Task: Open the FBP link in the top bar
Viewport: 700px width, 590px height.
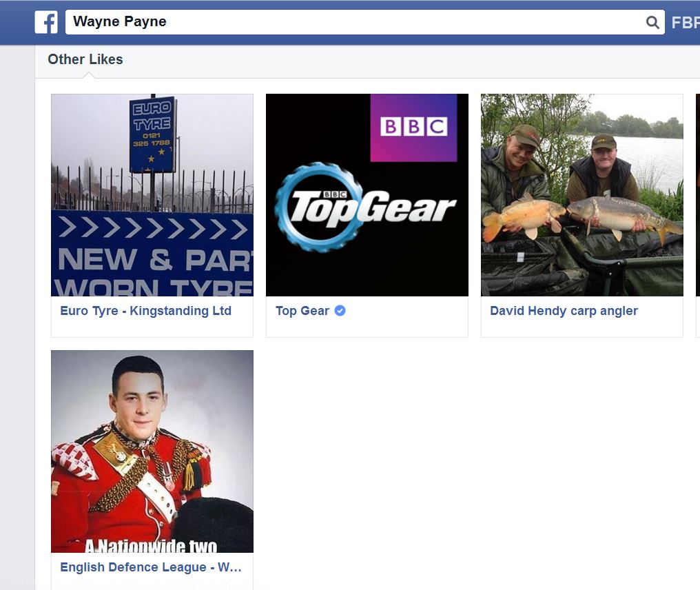Action: (x=686, y=23)
